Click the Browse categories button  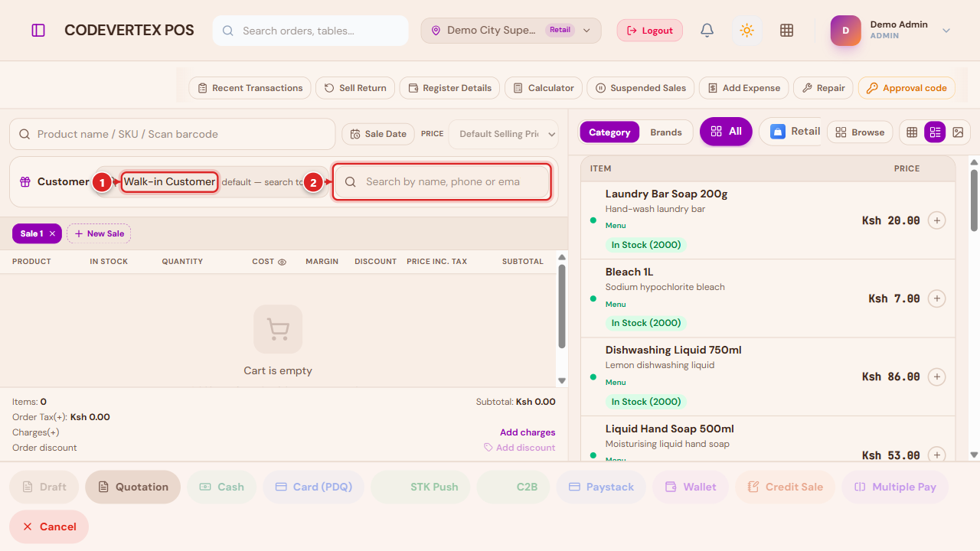click(861, 132)
